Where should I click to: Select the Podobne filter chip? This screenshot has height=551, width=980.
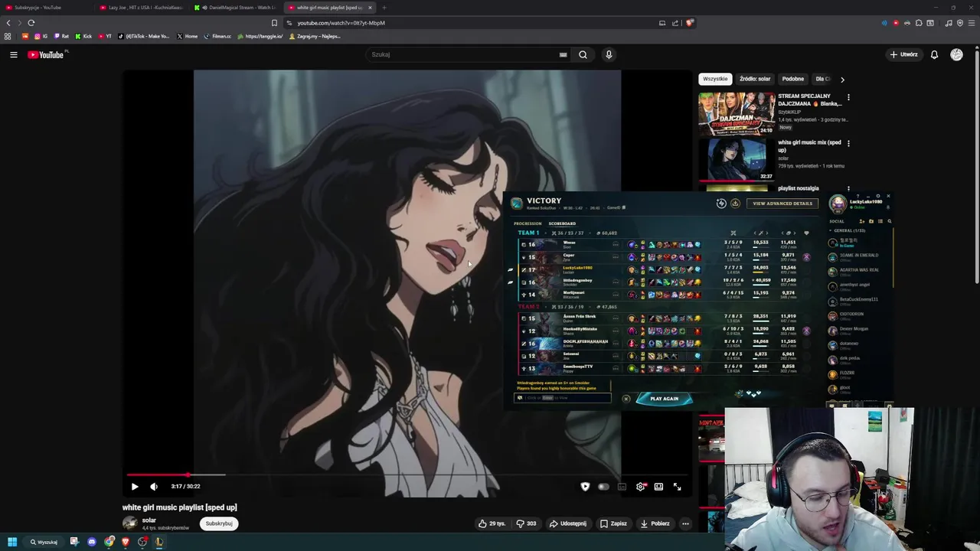tap(793, 79)
